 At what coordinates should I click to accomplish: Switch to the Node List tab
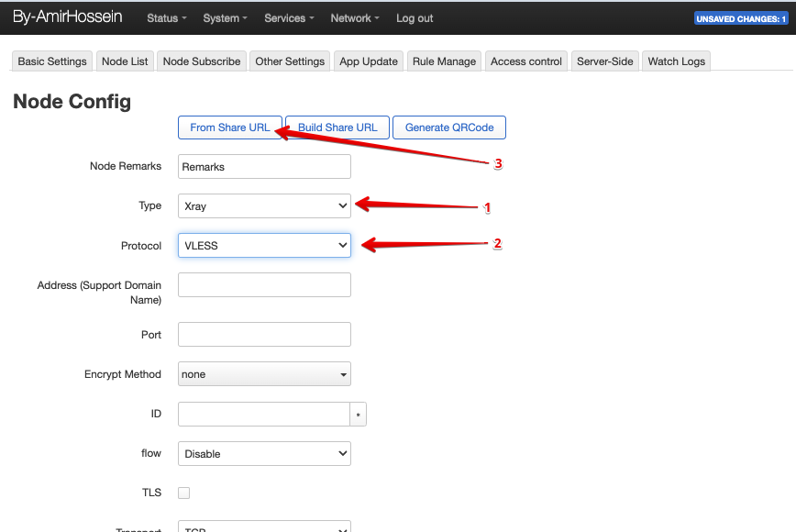[125, 61]
